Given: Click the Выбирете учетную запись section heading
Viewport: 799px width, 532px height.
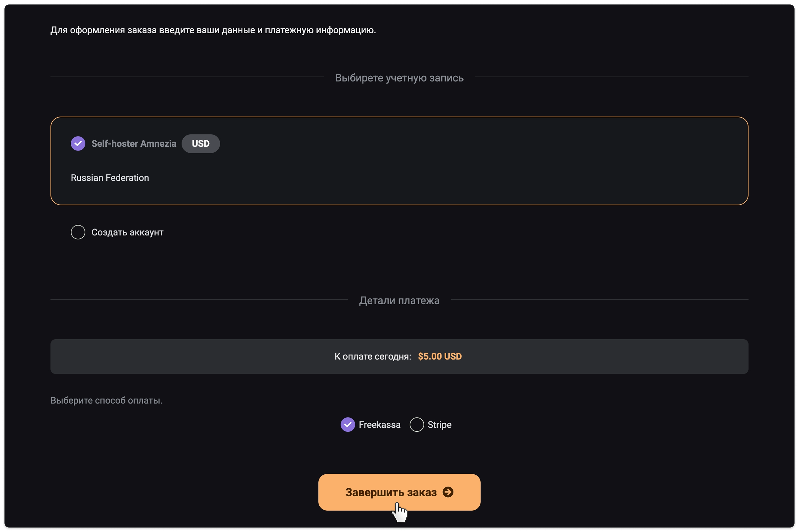Looking at the screenshot, I should pos(399,78).
